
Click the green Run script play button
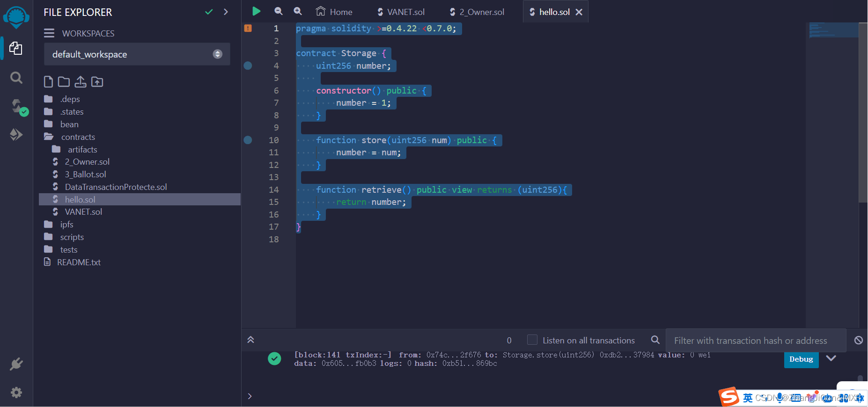[256, 11]
